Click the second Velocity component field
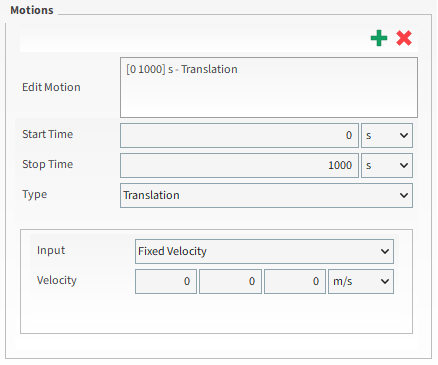 (230, 281)
